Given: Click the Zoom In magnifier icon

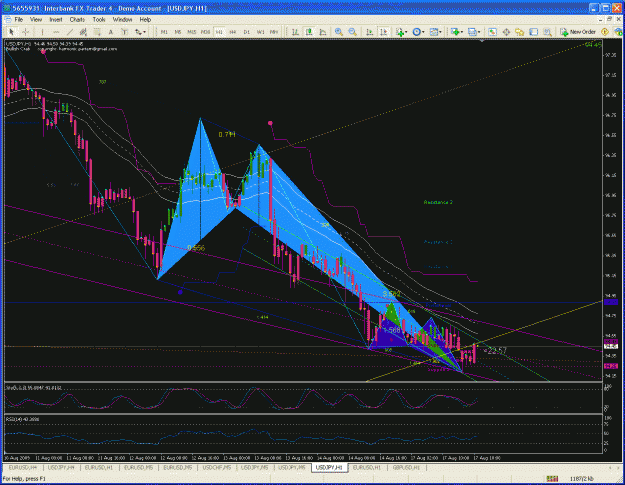Looking at the screenshot, I should click(x=339, y=32).
